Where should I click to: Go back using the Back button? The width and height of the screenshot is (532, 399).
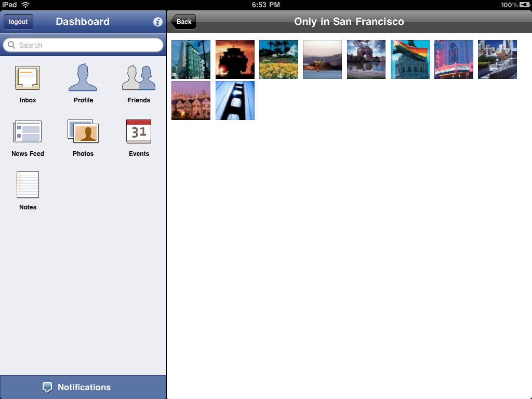click(183, 22)
